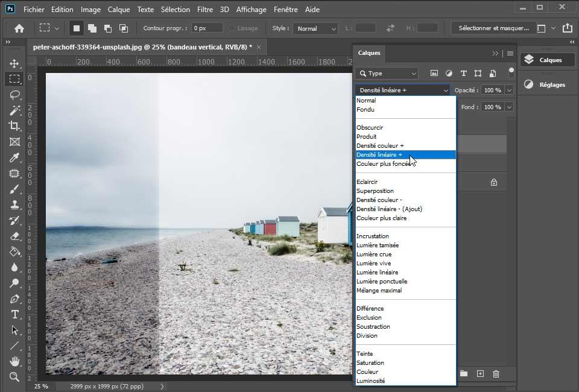The image size is (579, 392).
Task: Delete layer with trash icon
Action: point(496,374)
